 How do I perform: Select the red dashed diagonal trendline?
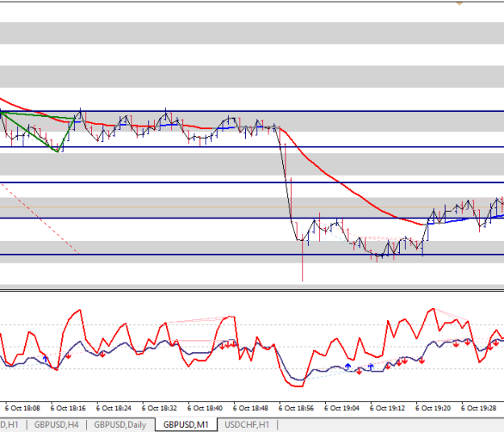[40, 218]
